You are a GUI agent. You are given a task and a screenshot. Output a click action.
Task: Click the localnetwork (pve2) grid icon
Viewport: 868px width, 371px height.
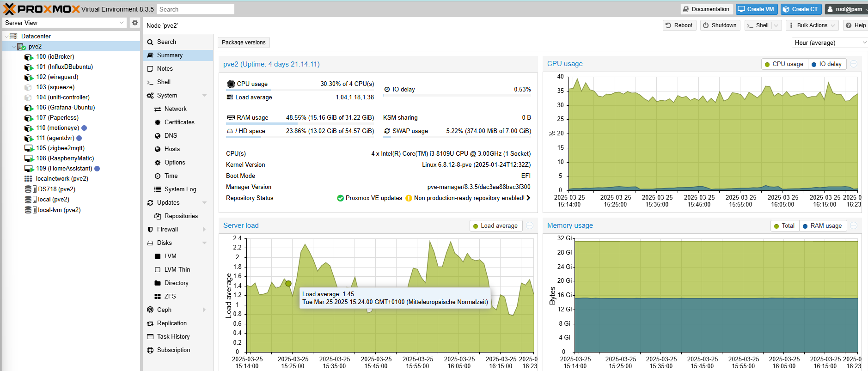pos(28,179)
